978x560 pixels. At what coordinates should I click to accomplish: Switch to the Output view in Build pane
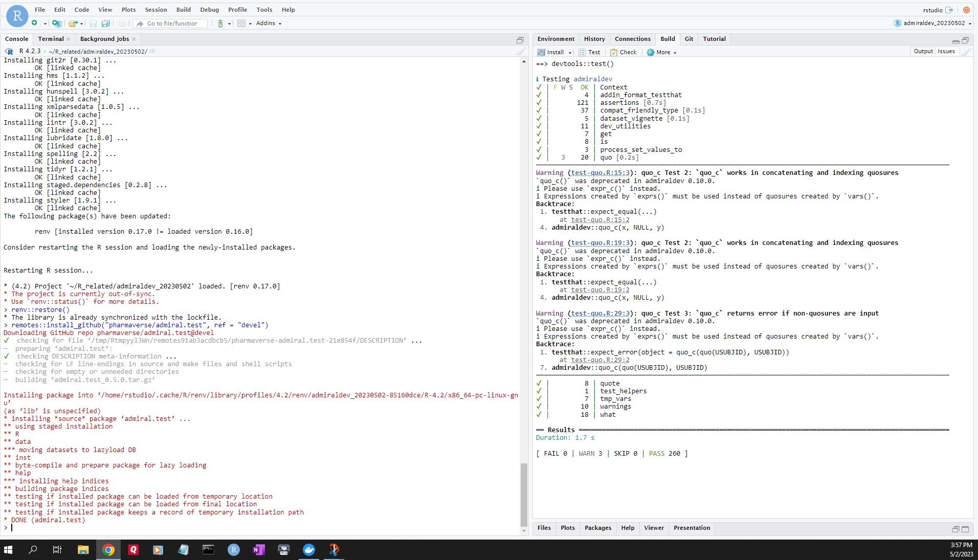923,51
